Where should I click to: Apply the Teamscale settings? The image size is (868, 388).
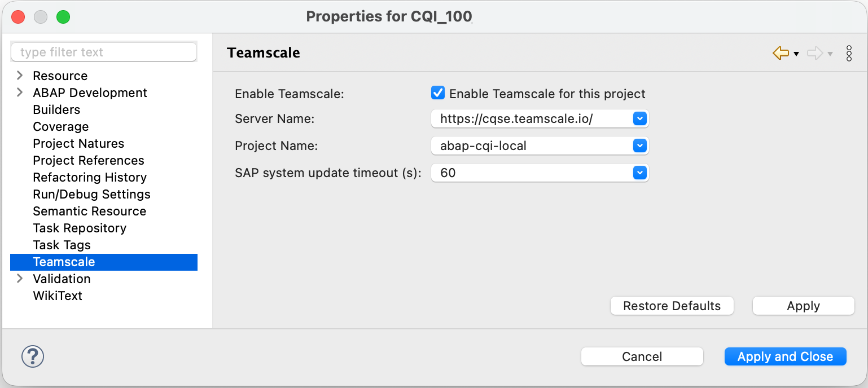803,306
